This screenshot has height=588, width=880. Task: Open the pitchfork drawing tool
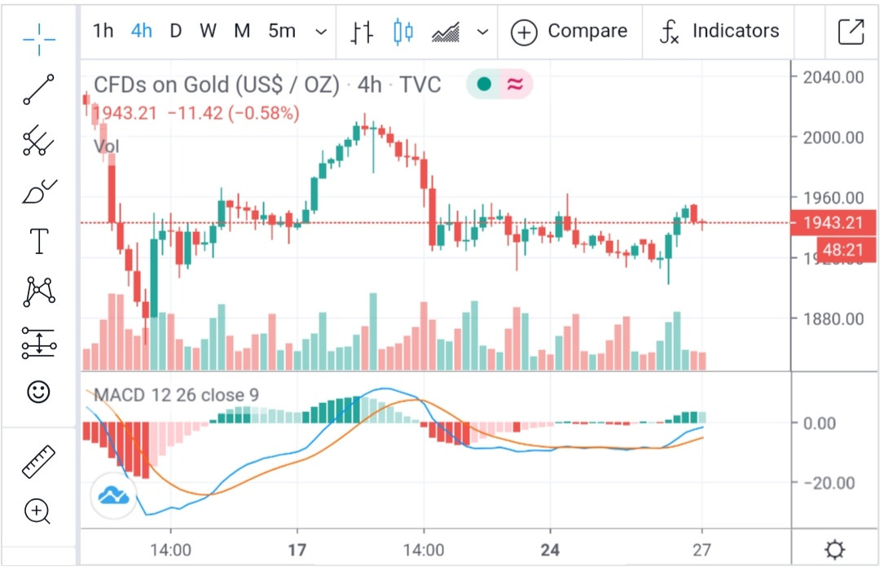(38, 141)
